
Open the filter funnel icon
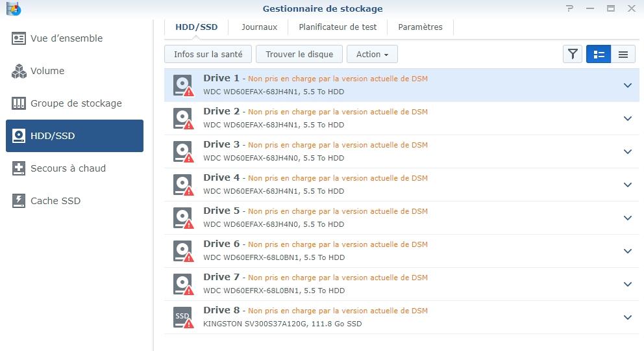coord(572,54)
